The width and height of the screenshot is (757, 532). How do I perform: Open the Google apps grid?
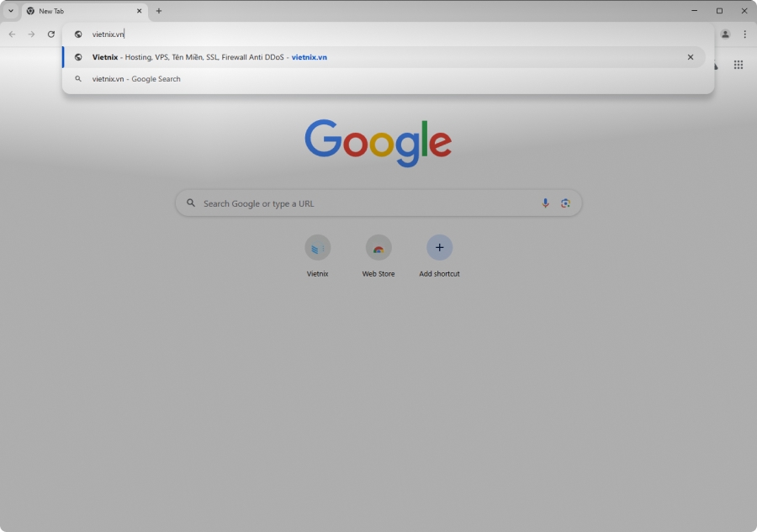[738, 65]
